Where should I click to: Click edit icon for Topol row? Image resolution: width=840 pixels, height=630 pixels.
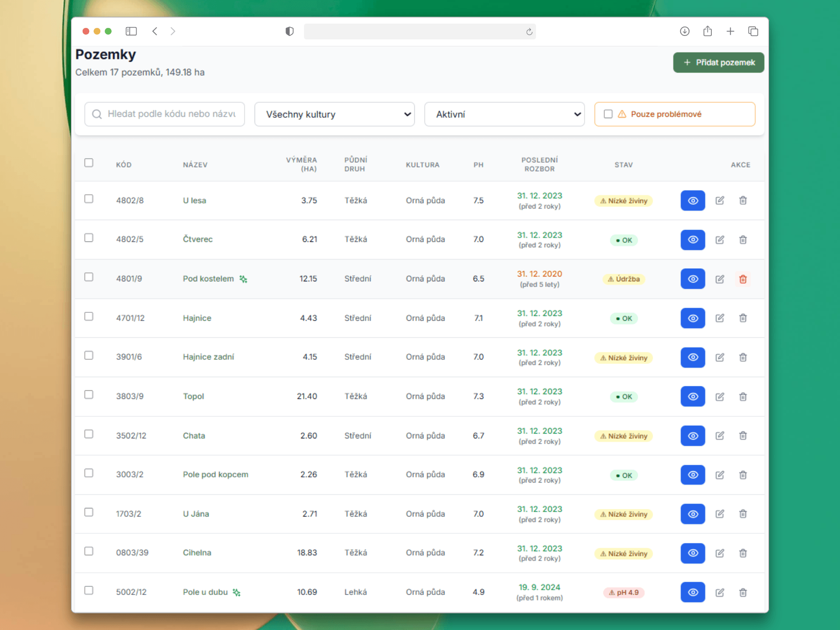point(720,397)
